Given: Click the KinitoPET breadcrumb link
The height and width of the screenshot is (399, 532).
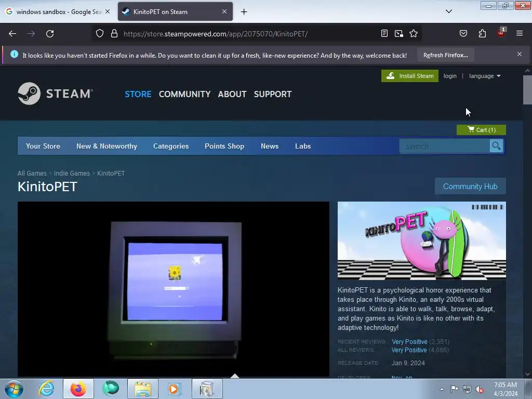Looking at the screenshot, I should [x=111, y=174].
